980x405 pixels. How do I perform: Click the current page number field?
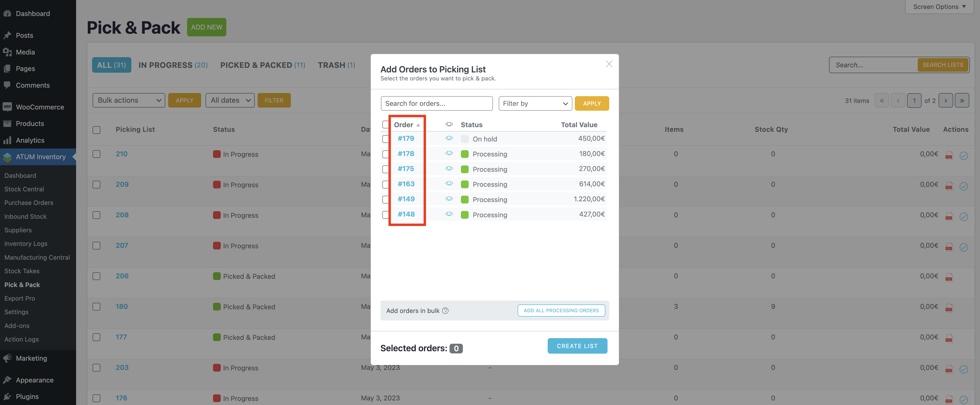[914, 100]
